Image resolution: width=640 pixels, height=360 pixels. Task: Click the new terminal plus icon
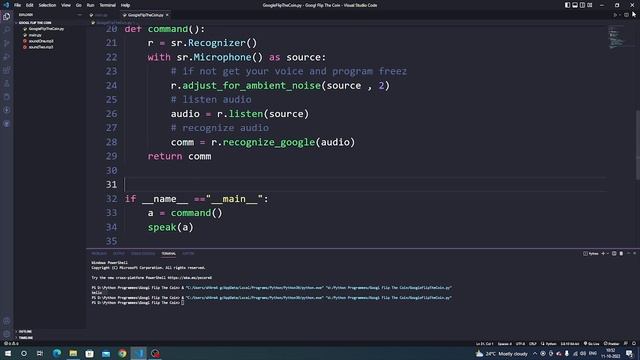[x=603, y=253]
